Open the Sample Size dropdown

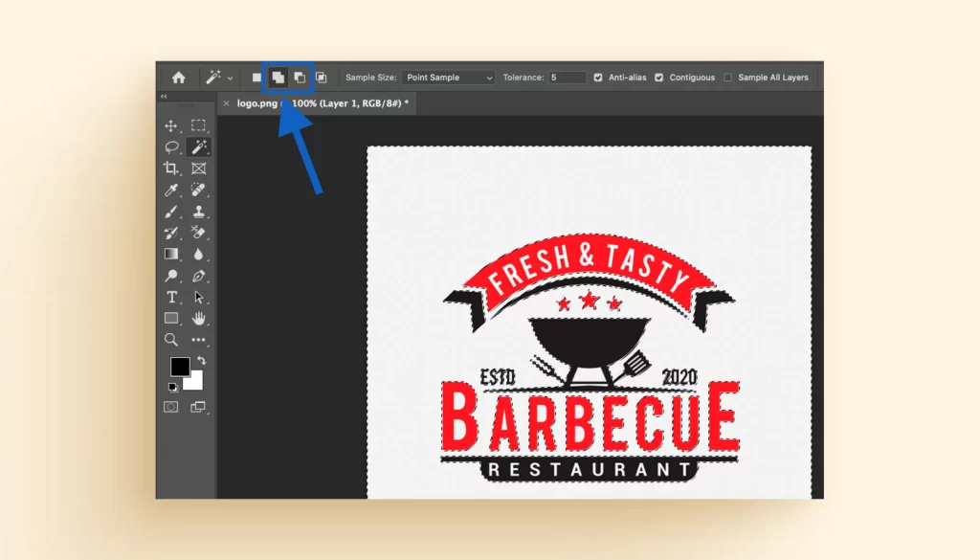coord(448,78)
